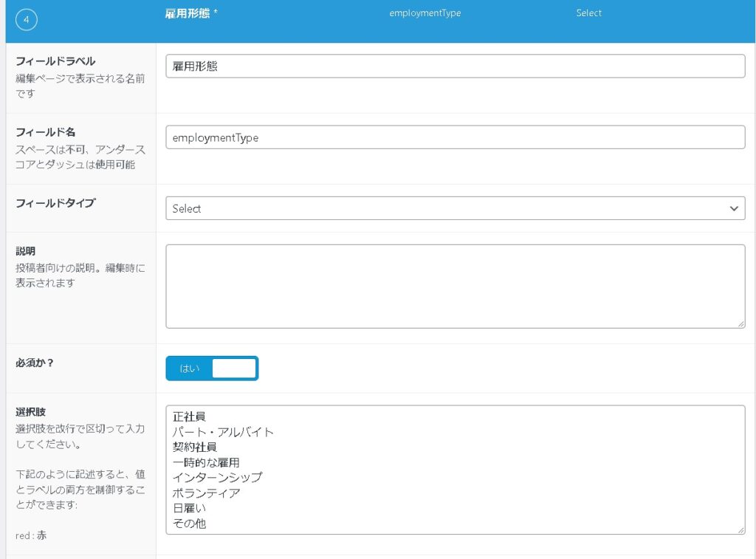Toggle the 必須か？ switch
Viewport: 756px width, 559px height.
[x=212, y=368]
